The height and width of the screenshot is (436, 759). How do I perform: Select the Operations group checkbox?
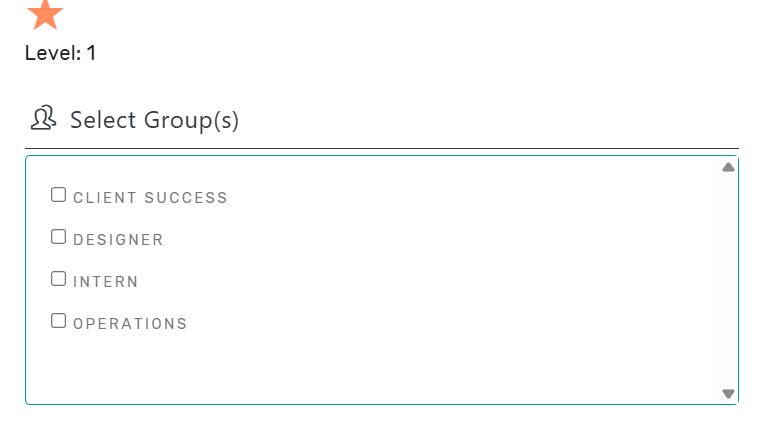point(59,321)
